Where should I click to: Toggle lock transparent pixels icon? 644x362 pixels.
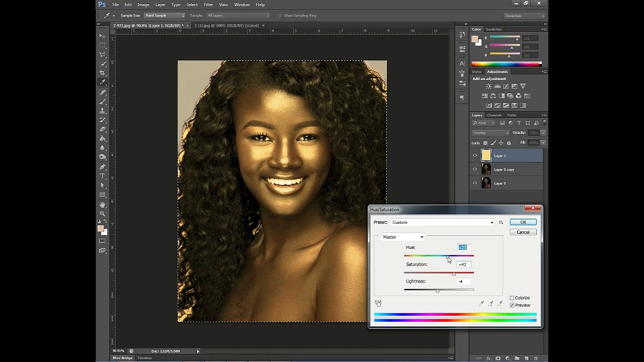486,143
